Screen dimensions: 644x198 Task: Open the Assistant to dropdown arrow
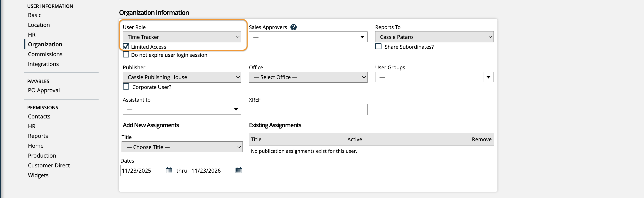click(x=236, y=109)
